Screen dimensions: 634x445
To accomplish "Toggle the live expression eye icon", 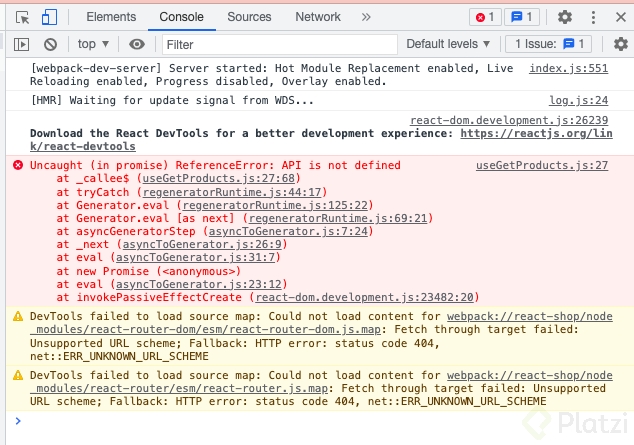I will pos(137,44).
